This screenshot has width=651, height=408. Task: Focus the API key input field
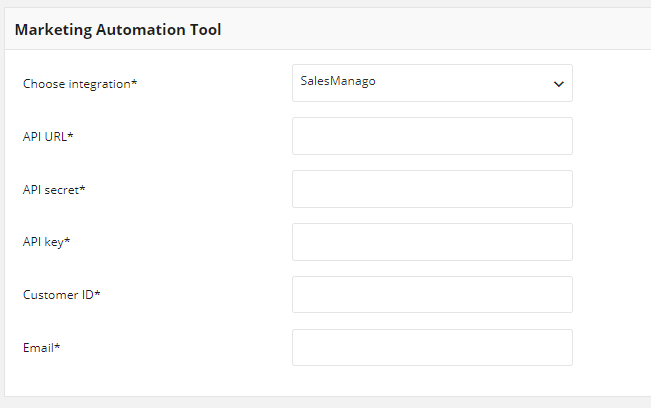(432, 242)
